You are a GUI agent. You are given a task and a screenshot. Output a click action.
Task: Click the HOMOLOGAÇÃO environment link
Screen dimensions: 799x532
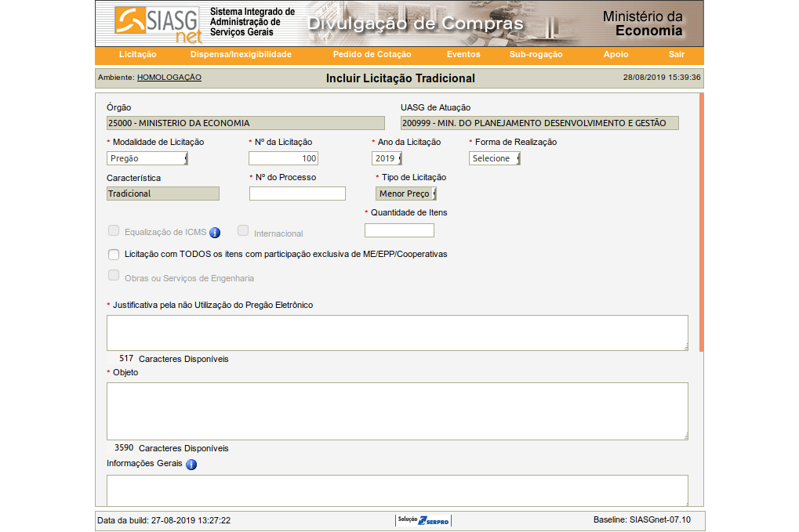pyautogui.click(x=169, y=78)
